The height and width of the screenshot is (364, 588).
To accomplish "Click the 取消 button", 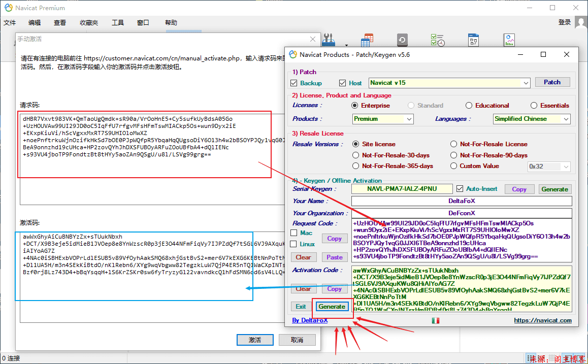I will [297, 340].
